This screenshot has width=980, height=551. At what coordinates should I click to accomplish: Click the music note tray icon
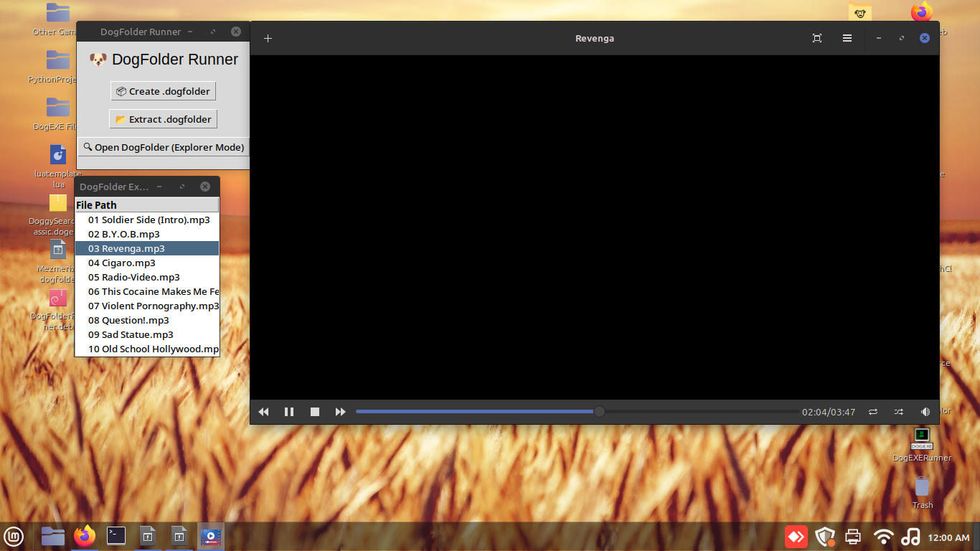[910, 536]
